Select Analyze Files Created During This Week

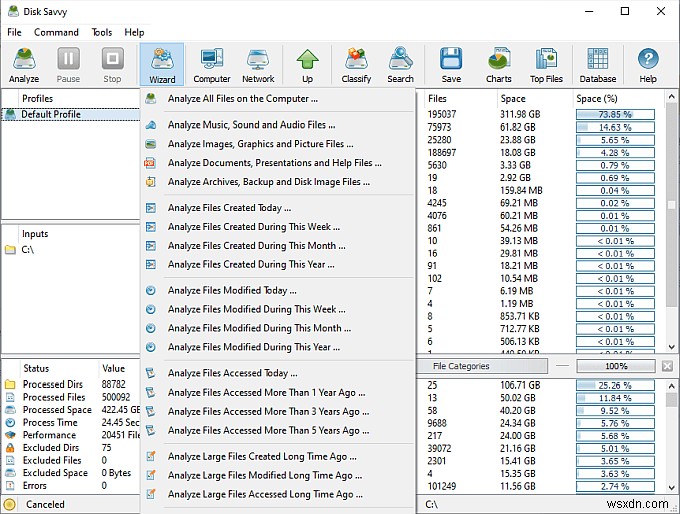point(278,226)
